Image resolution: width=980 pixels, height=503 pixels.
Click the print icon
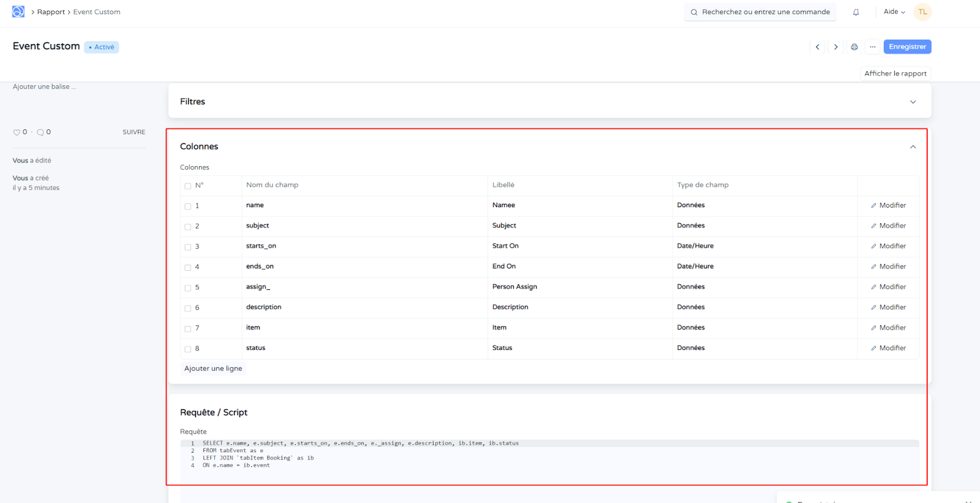(854, 47)
